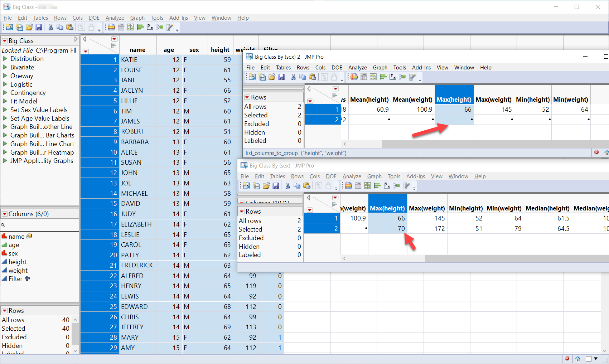
Task: Run the Bivariate saved script
Action: [22, 67]
